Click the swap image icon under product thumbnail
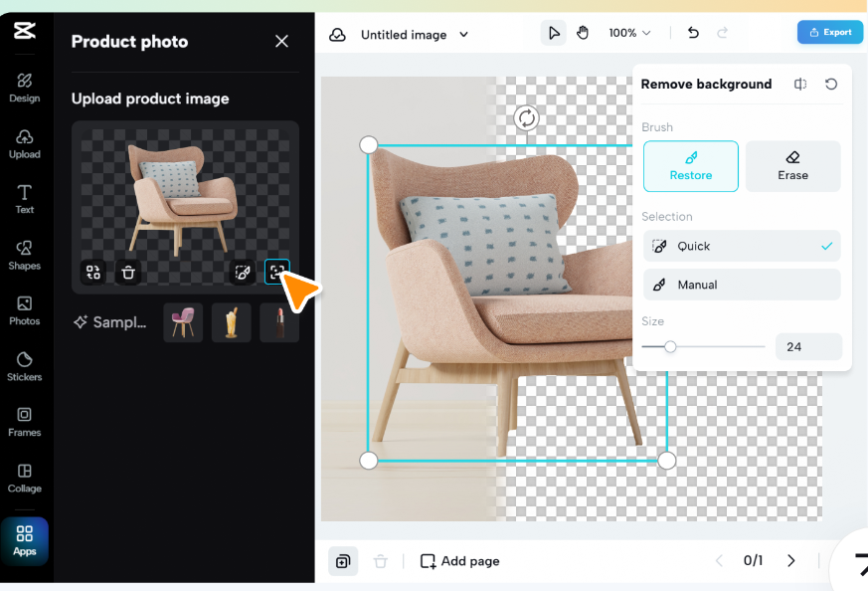Image resolution: width=868 pixels, height=591 pixels. [x=93, y=272]
